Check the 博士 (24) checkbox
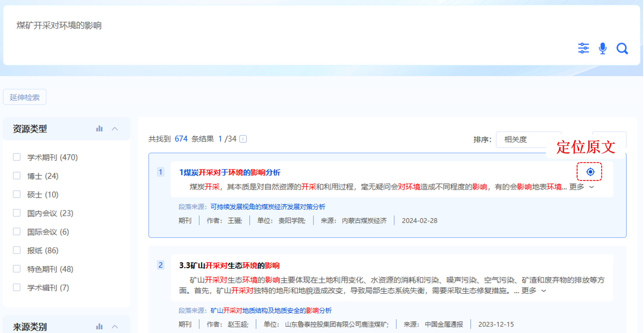 pos(17,176)
